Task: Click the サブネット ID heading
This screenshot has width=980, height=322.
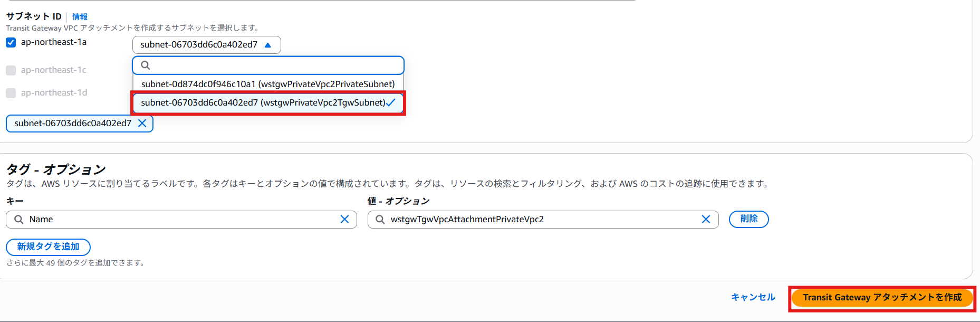Action: 34,16
